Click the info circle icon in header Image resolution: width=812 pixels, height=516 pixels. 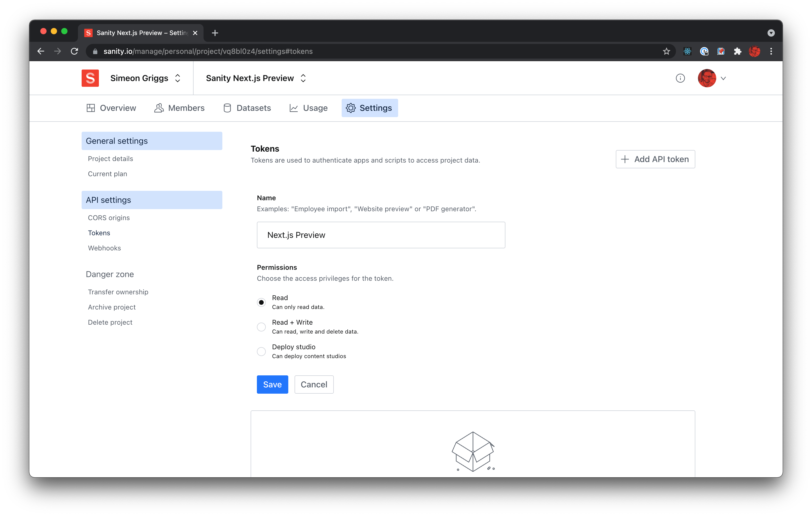click(x=680, y=78)
